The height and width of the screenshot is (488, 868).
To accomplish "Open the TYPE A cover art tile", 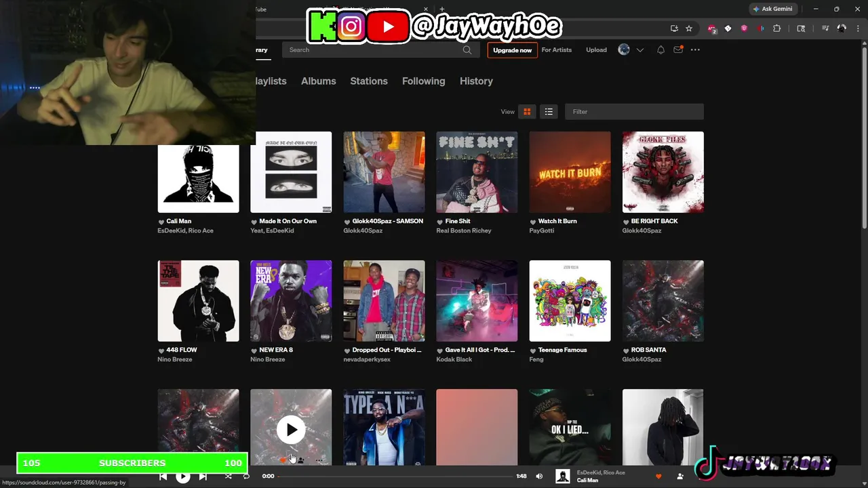I will pyautogui.click(x=384, y=427).
